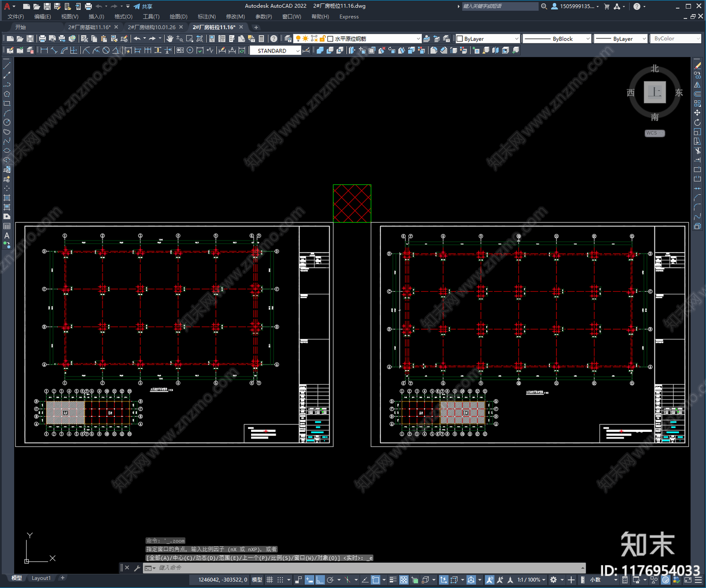Select the Rotate tool in modify toolbar

(697, 122)
